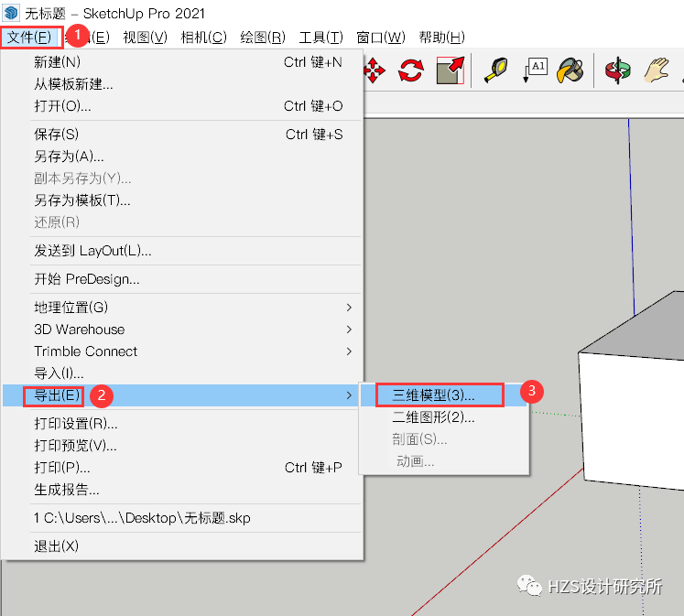684x616 pixels.
Task: Choose 另存为模板(T)... menu entry
Action: point(182,200)
